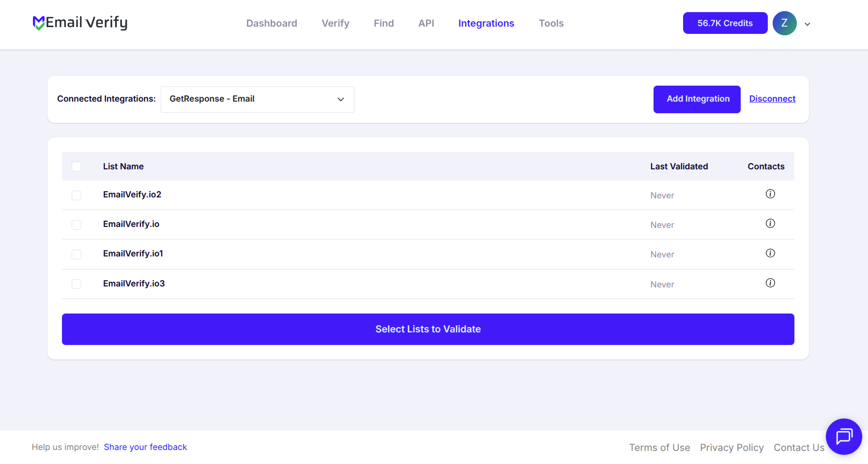Open the Contact Us link
This screenshot has width=868, height=464.
pyautogui.click(x=799, y=448)
